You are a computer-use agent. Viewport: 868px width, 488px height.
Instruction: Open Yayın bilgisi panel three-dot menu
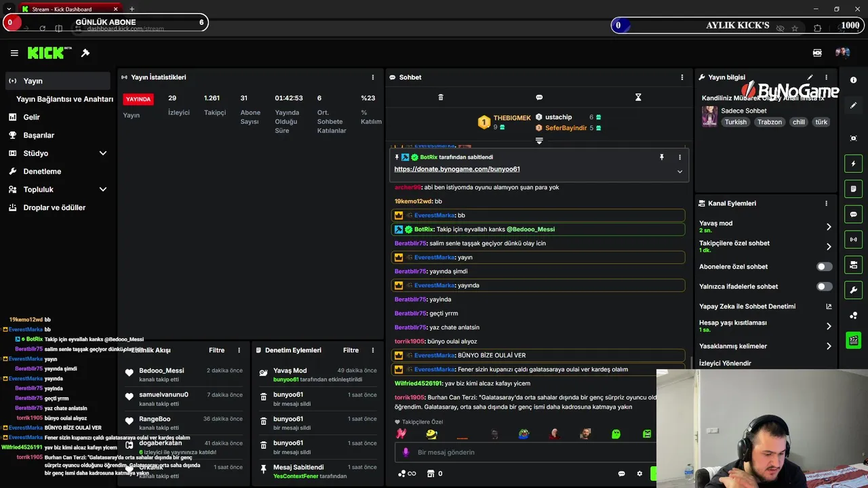pos(826,77)
